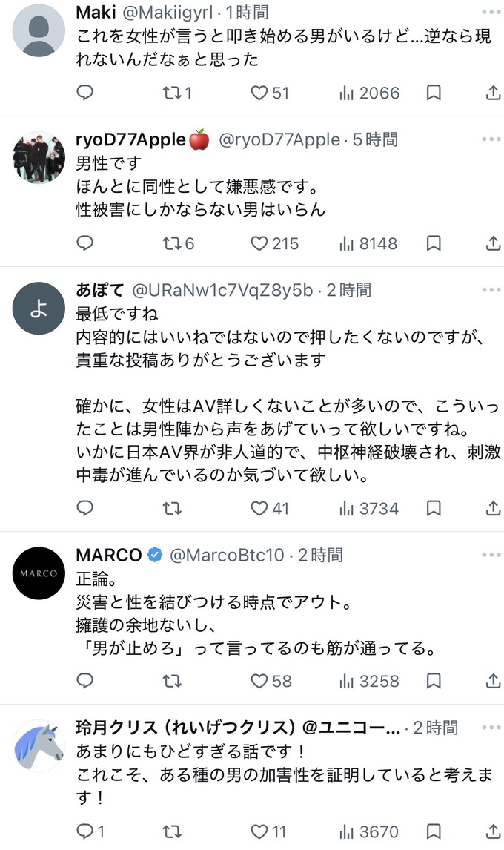Like the MARCO tweet with 58 likes
Screen dimensions: 504x850
coord(271,681)
